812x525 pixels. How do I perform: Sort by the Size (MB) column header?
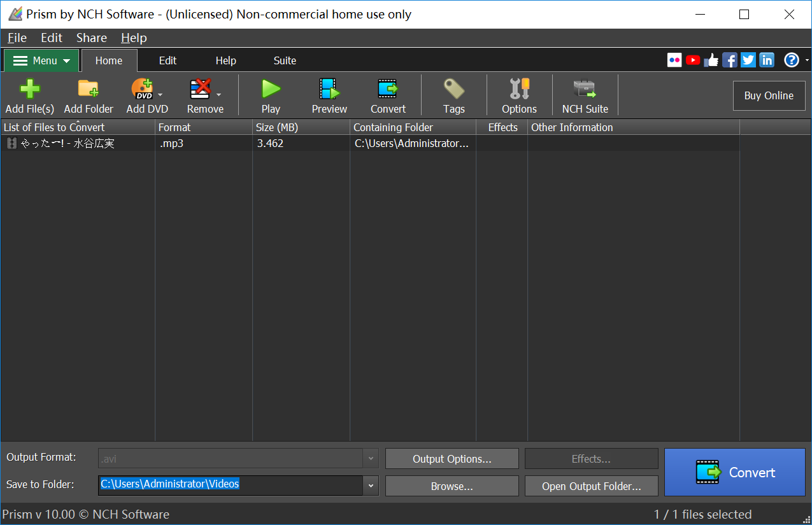(301, 127)
